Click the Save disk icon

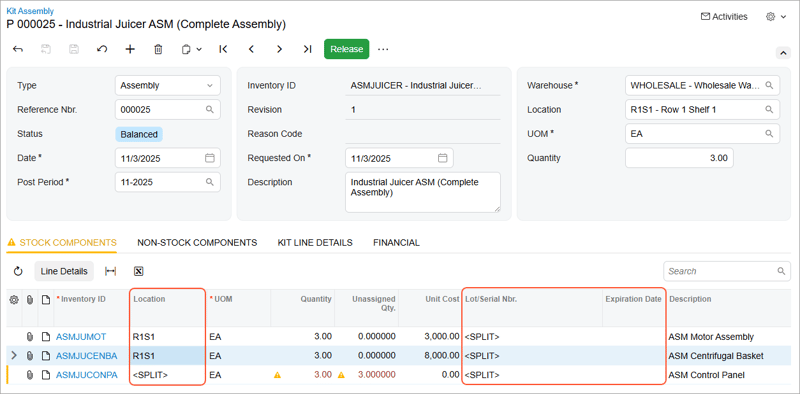(74, 49)
